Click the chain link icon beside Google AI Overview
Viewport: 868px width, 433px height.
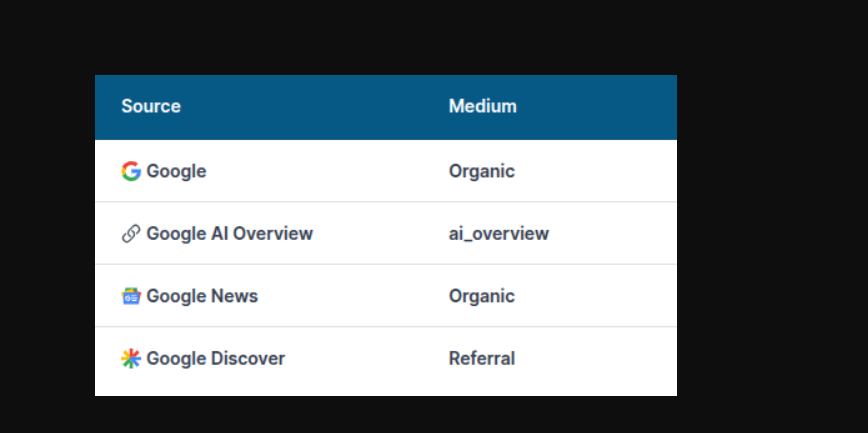[x=131, y=234]
